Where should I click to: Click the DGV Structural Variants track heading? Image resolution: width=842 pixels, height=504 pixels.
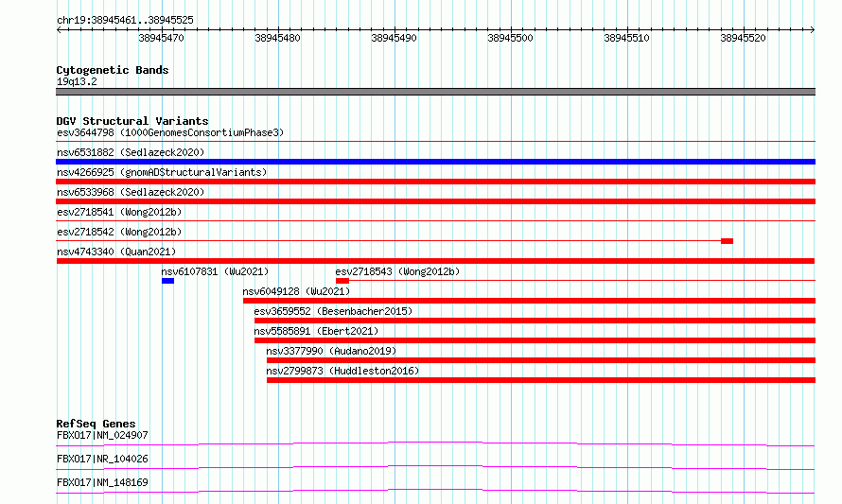coord(132,121)
